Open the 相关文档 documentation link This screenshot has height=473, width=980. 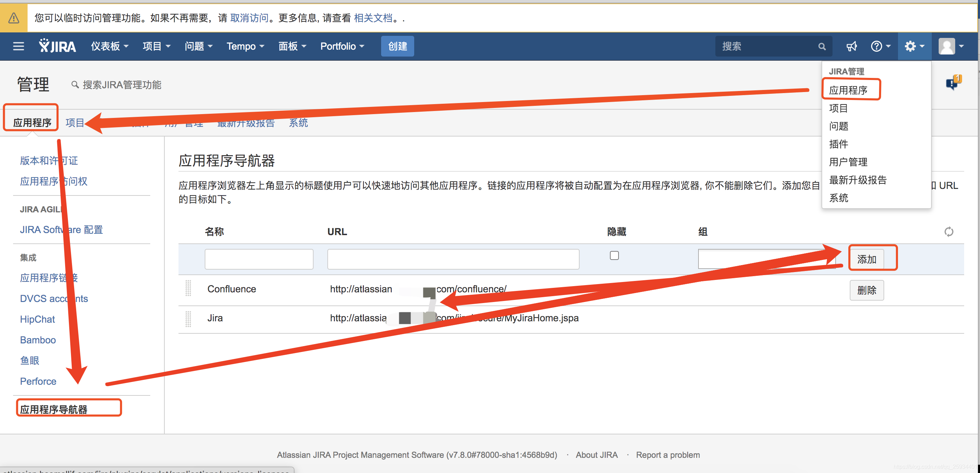[373, 18]
